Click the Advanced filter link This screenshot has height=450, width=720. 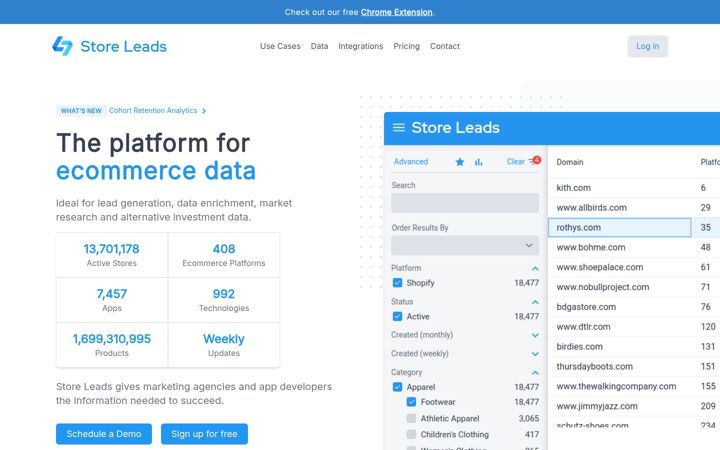tap(411, 162)
